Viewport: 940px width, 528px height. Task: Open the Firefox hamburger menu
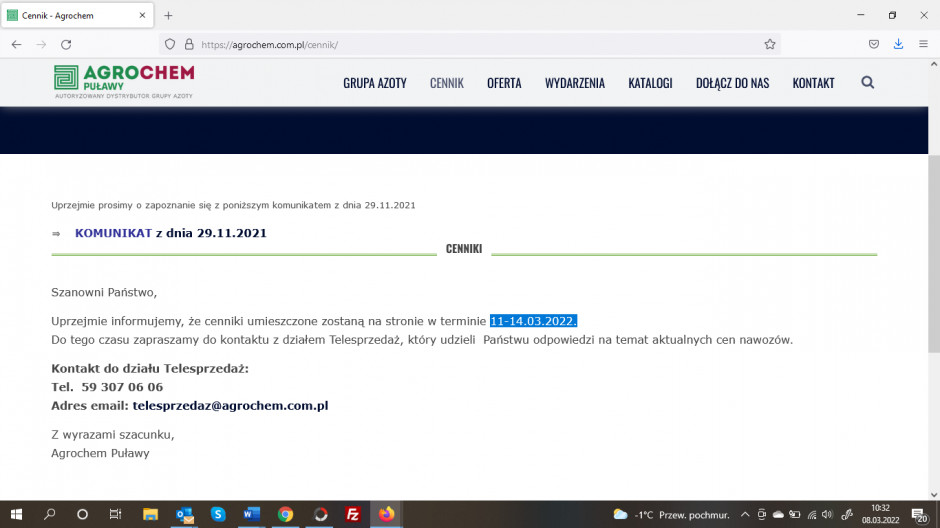[x=923, y=44]
